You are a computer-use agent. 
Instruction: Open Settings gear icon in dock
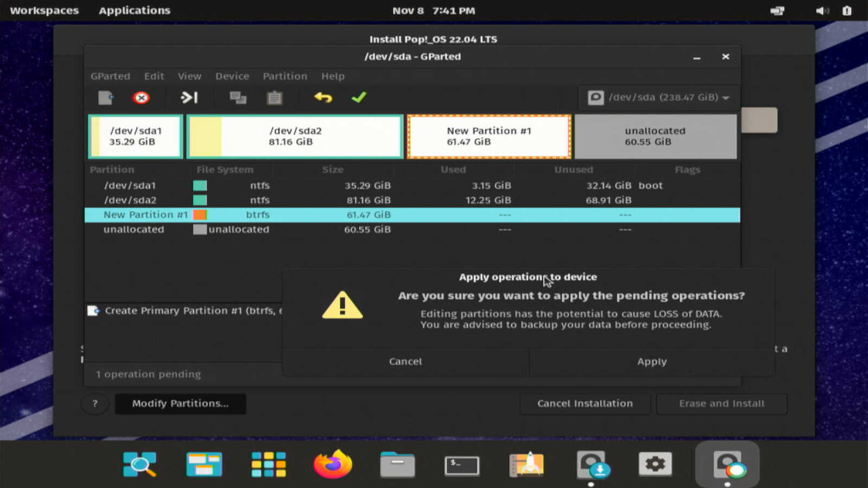point(655,464)
